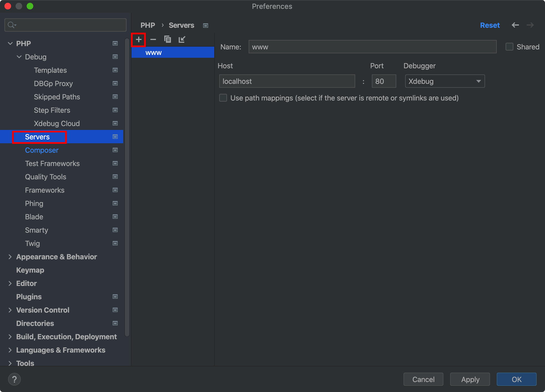
Task: Check the Use path mappings option
Action: (223, 98)
